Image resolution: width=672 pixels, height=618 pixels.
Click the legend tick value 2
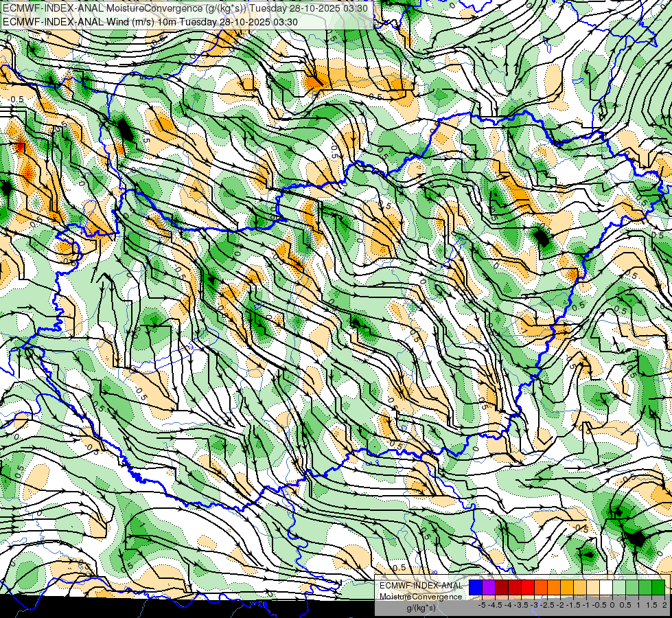[x=664, y=605]
